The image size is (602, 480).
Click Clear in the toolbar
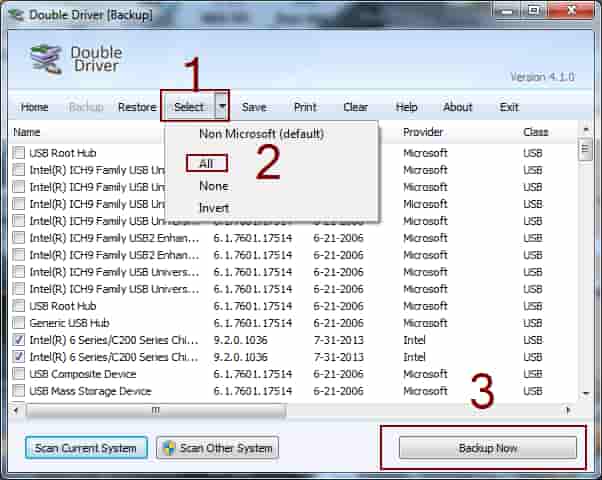click(x=356, y=107)
